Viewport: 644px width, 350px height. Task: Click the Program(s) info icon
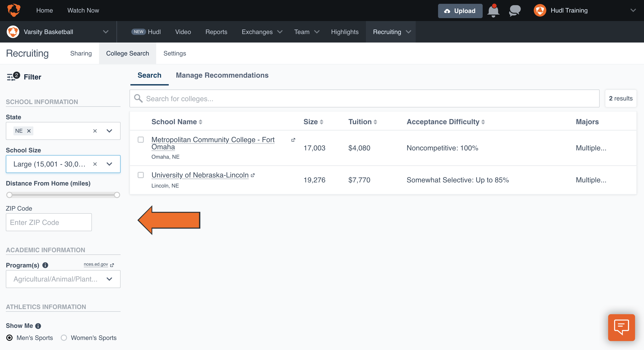point(45,265)
